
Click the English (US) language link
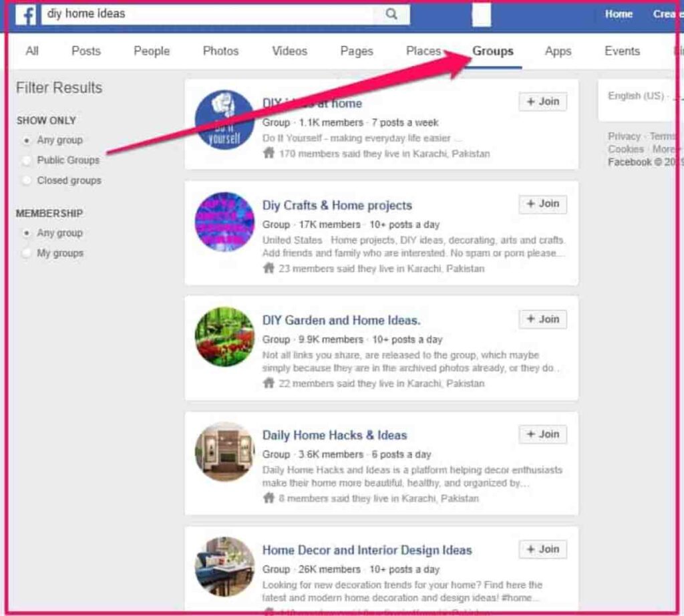tap(636, 96)
